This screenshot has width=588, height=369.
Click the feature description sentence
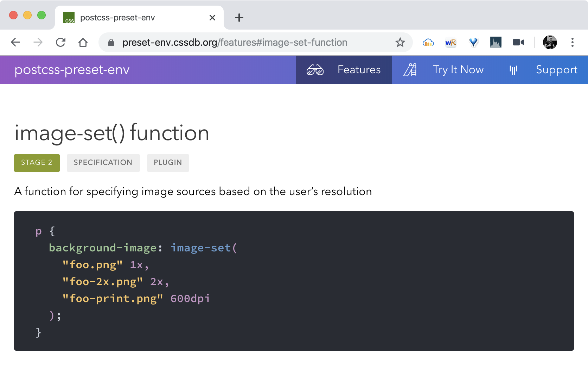pos(193,192)
